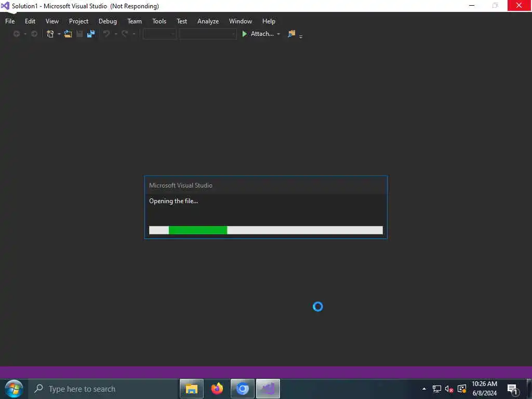Viewport: 532px width, 399px height.
Task: Open Chrome from the taskbar
Action: coord(242,389)
